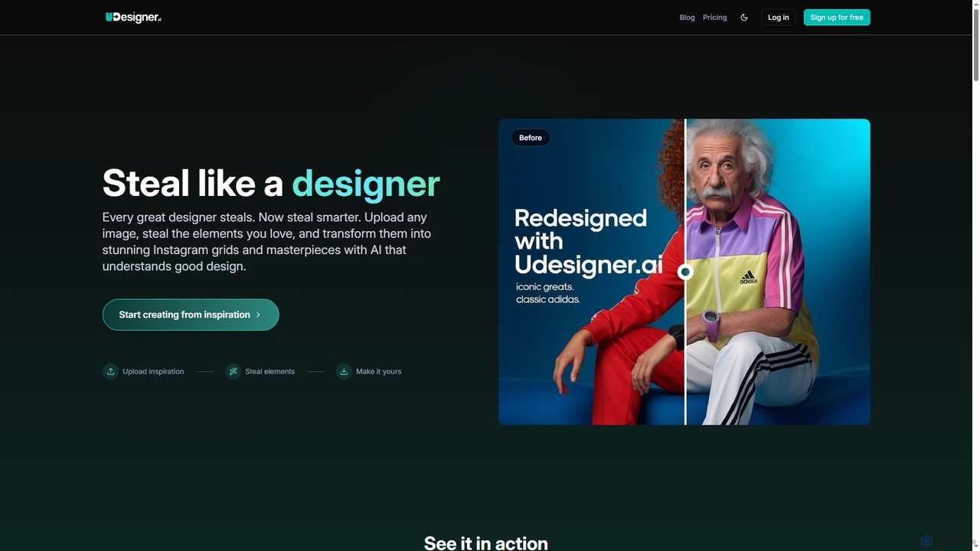Click the Steal elements wand icon
980x551 pixels.
coord(233,371)
